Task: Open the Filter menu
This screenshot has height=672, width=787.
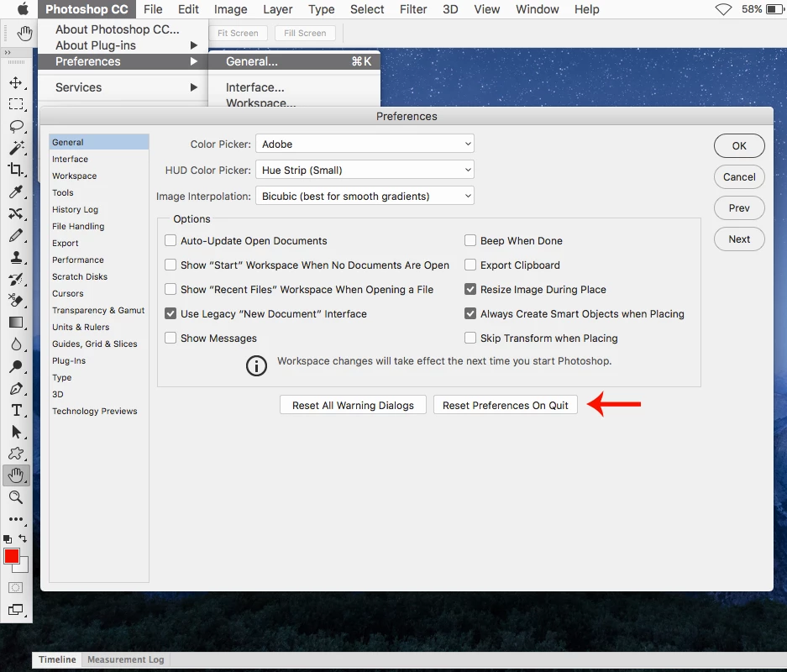Action: 413,9
